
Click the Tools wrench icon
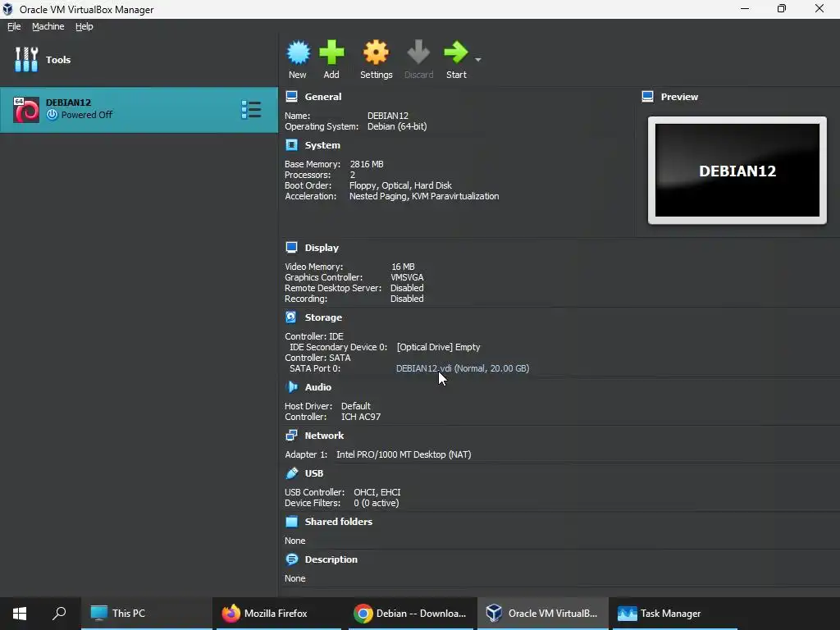pyautogui.click(x=26, y=59)
